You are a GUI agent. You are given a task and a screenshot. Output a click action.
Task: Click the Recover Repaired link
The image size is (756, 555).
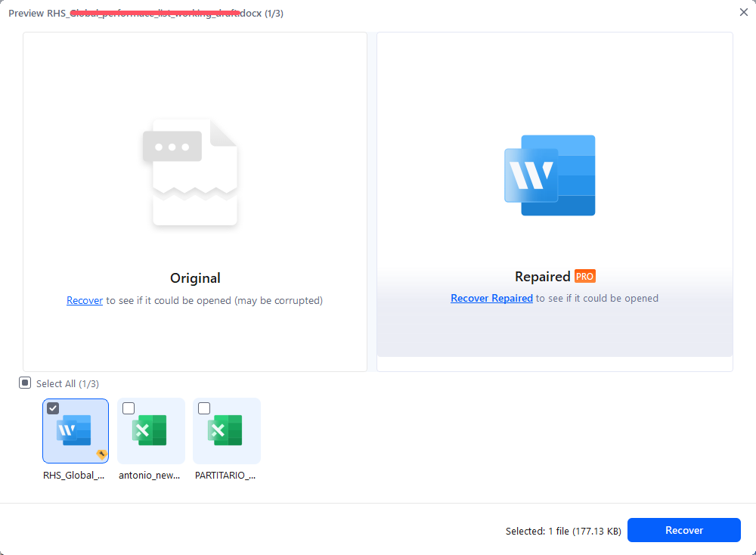[x=491, y=298]
